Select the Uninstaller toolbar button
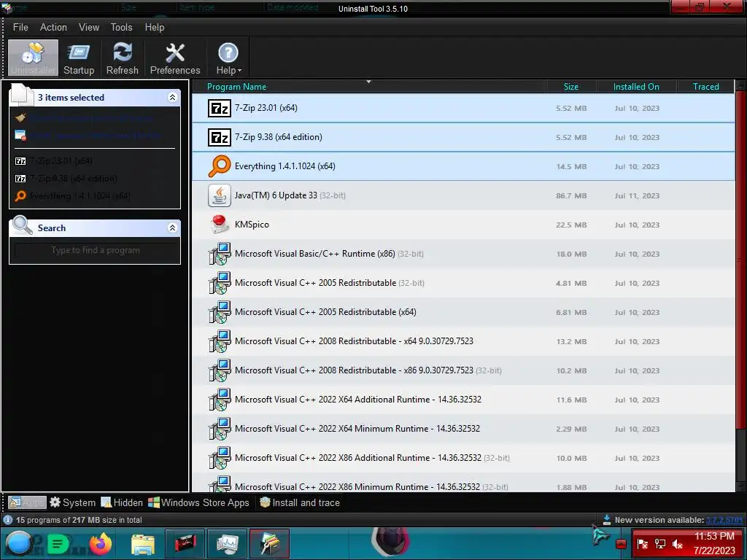The height and width of the screenshot is (560, 747). coord(33,58)
